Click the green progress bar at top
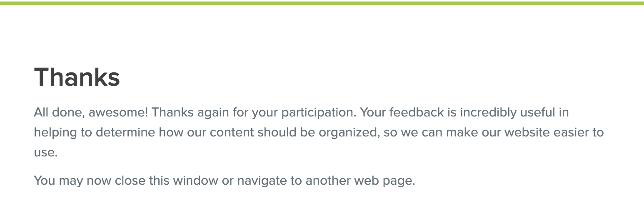644x213 pixels. 322,3
